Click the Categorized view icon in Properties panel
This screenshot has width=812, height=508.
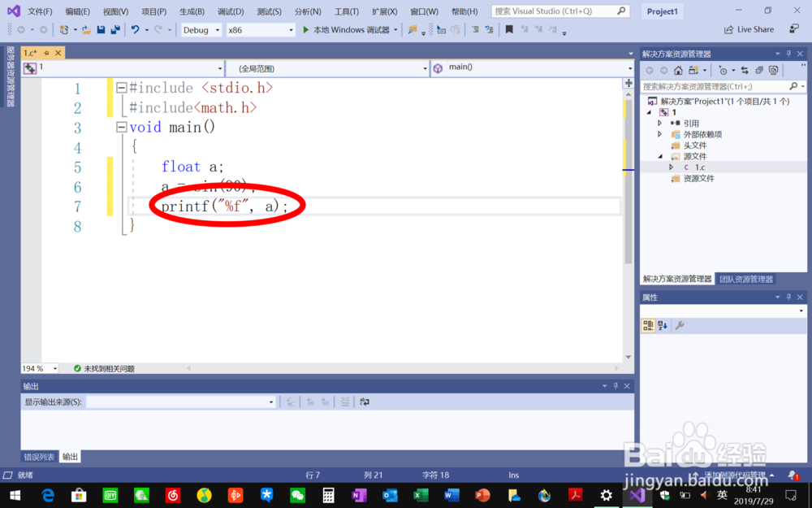pos(648,326)
